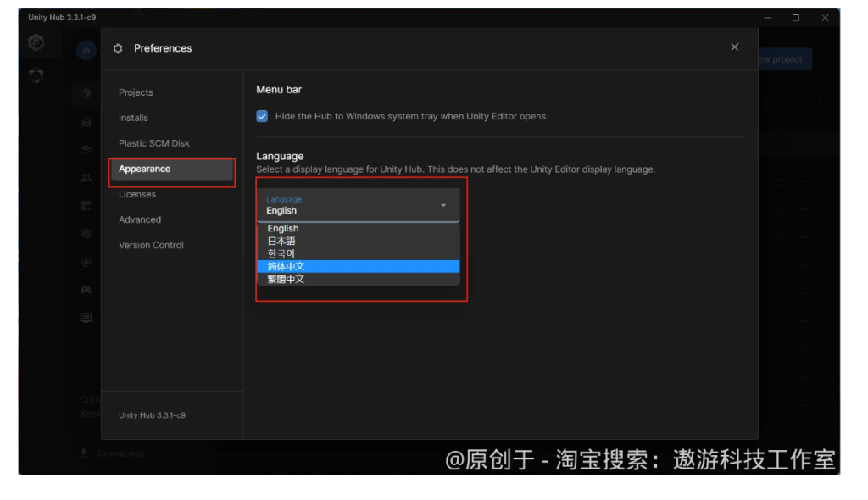
Task: Click the grid apps icon in left rail
Action: point(86,205)
